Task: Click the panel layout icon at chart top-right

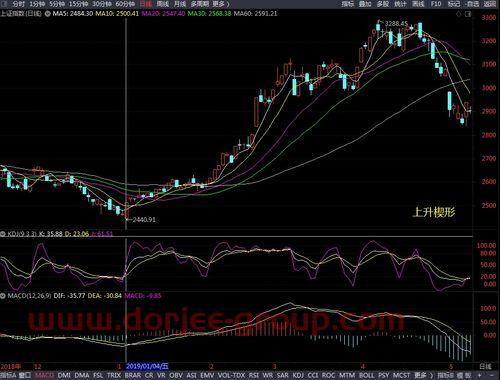Action: (468, 14)
